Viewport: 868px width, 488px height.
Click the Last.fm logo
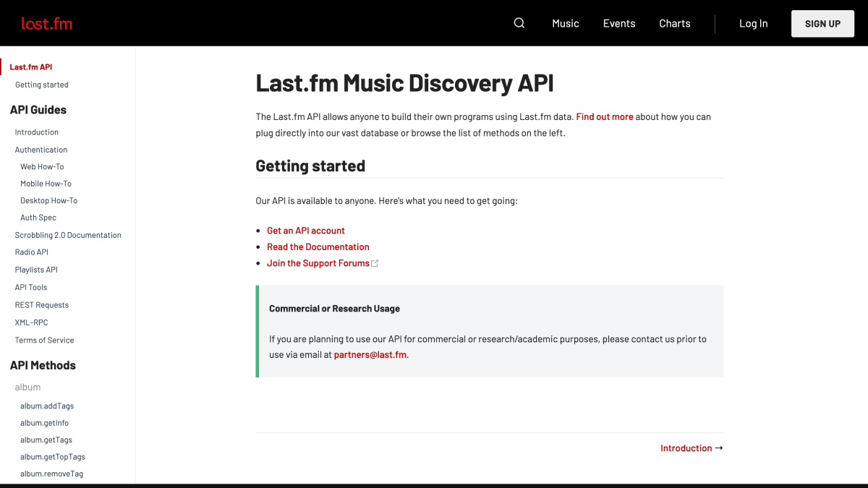pos(47,23)
